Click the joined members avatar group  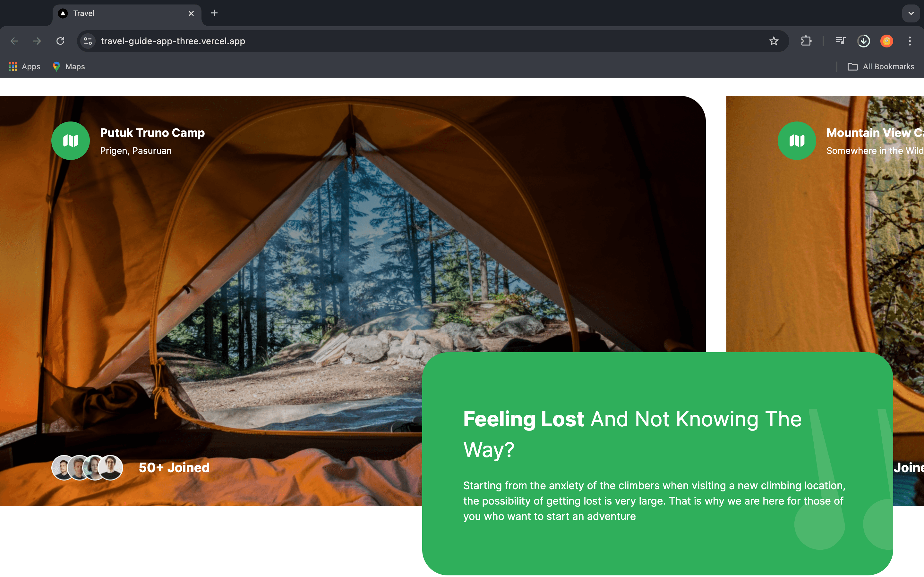click(x=88, y=467)
